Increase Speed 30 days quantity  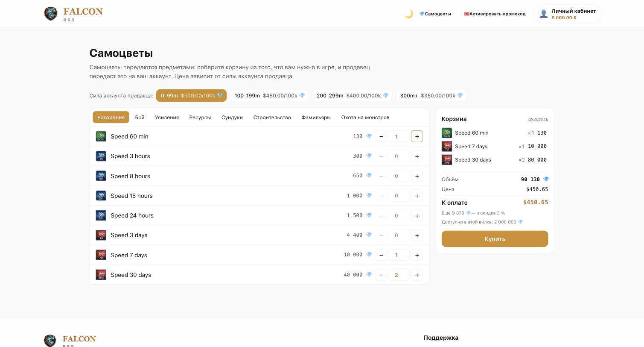click(417, 275)
